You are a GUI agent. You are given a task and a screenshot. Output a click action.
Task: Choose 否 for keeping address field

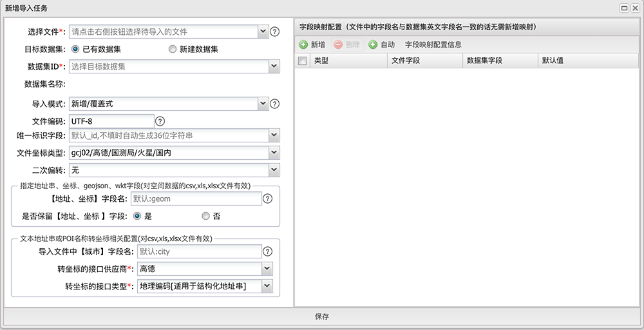coord(206,217)
